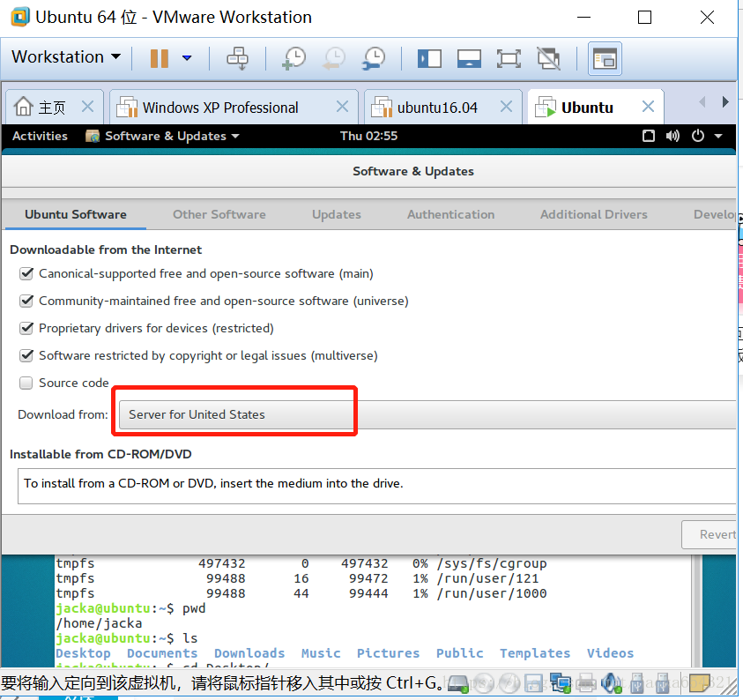Open the Download from server dropdown
This screenshot has width=743, height=700.
tap(427, 414)
